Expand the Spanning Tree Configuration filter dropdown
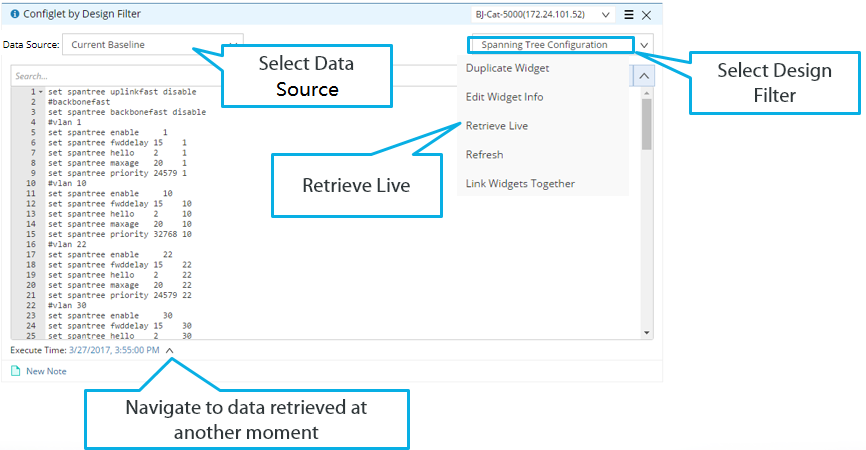 pyautogui.click(x=645, y=45)
